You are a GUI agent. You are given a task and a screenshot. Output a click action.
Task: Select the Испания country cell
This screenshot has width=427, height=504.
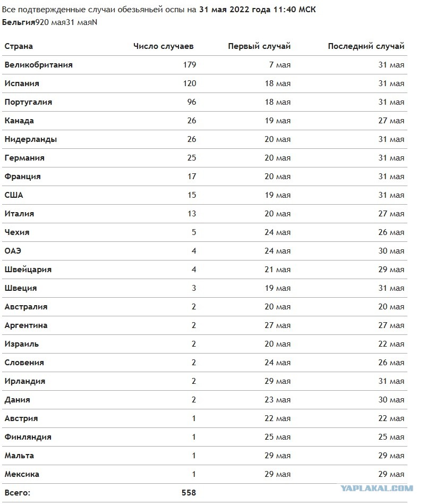22,83
